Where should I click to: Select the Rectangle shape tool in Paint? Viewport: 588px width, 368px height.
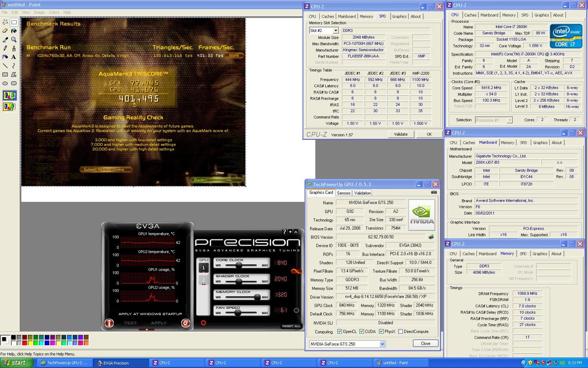[x=5, y=74]
